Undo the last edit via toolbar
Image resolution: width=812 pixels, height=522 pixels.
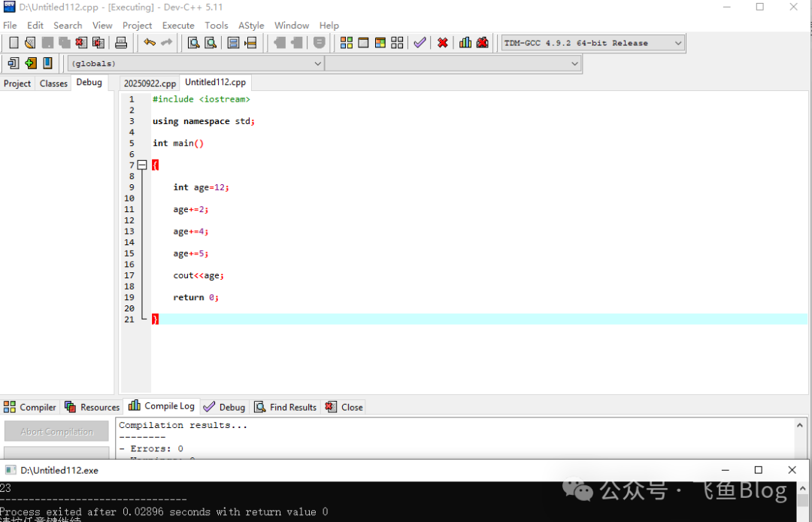pos(149,43)
